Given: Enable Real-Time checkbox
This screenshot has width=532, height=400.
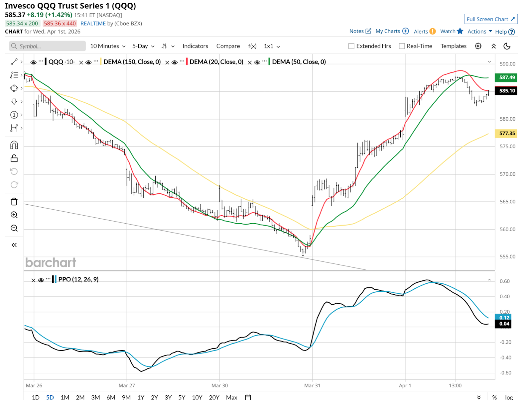Looking at the screenshot, I should click(x=402, y=46).
